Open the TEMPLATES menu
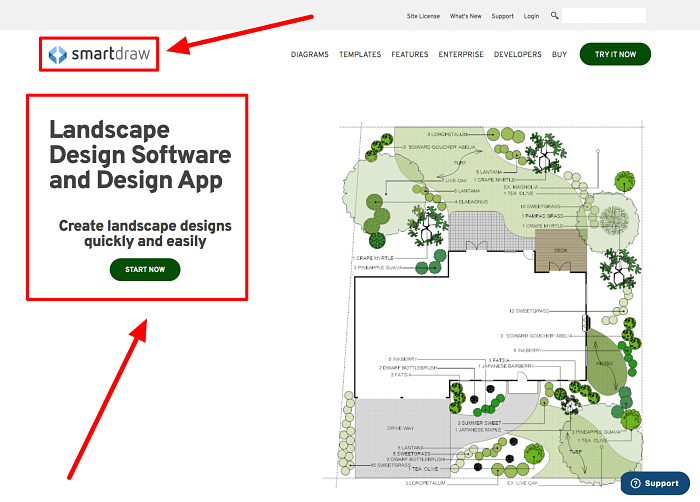This screenshot has width=700, height=502. [x=360, y=54]
